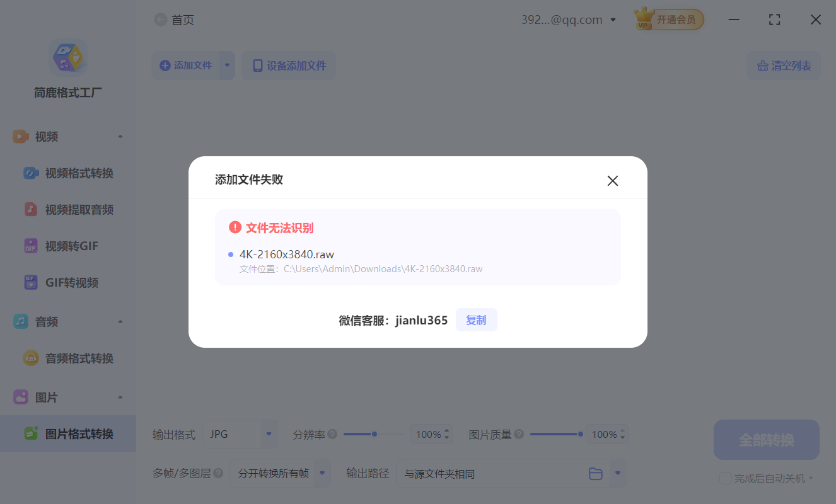Click the 设备添加文件 device import icon

(257, 65)
